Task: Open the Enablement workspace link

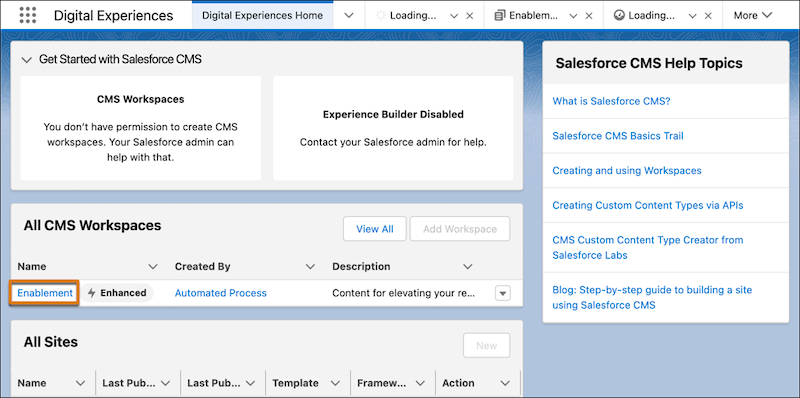Action: (45, 293)
